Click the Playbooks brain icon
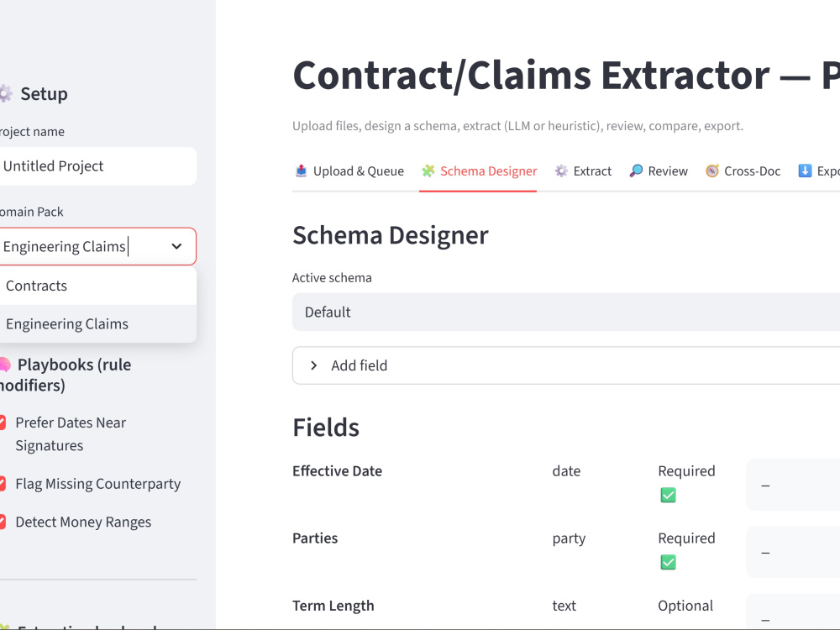840x630 pixels. 4,365
